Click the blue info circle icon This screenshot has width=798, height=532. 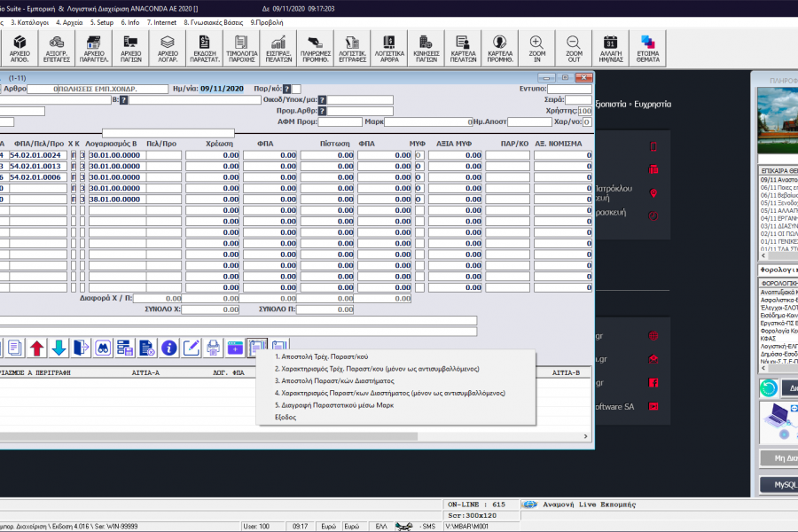(x=169, y=348)
